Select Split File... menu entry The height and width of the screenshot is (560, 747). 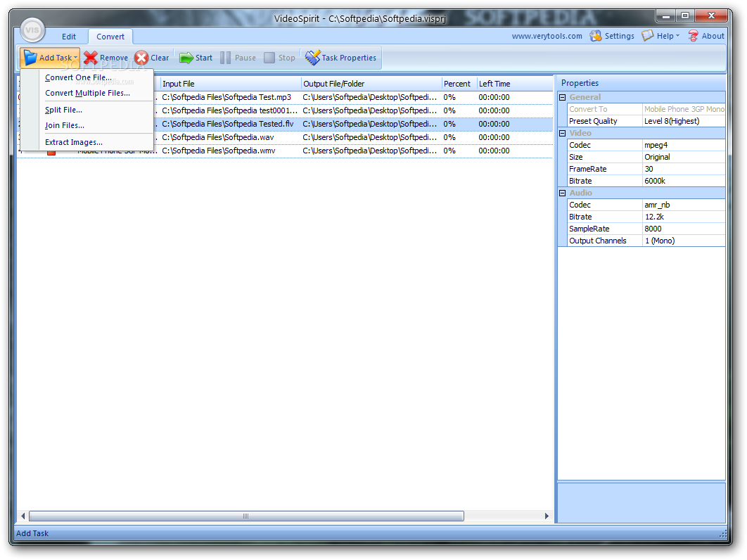tap(63, 110)
